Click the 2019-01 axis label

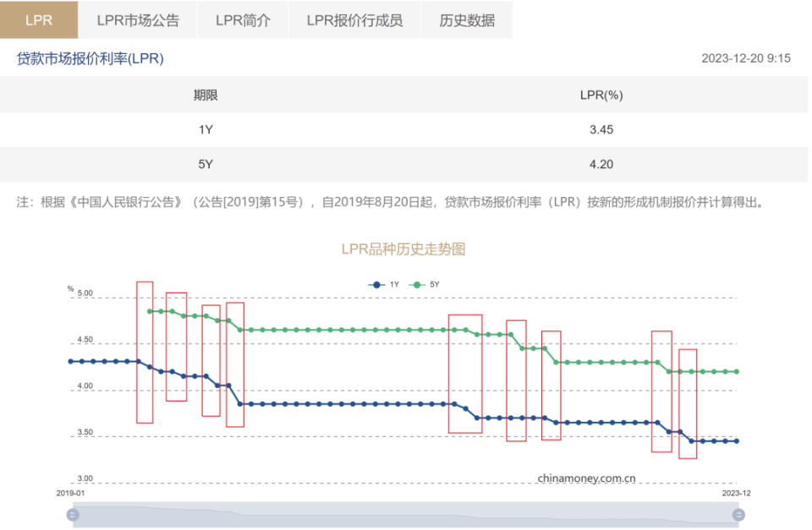[x=70, y=494]
